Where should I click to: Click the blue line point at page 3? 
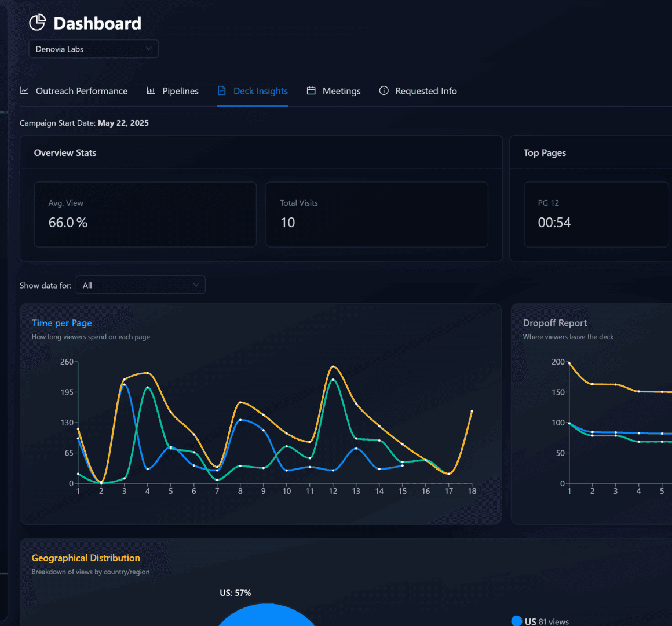coord(125,385)
